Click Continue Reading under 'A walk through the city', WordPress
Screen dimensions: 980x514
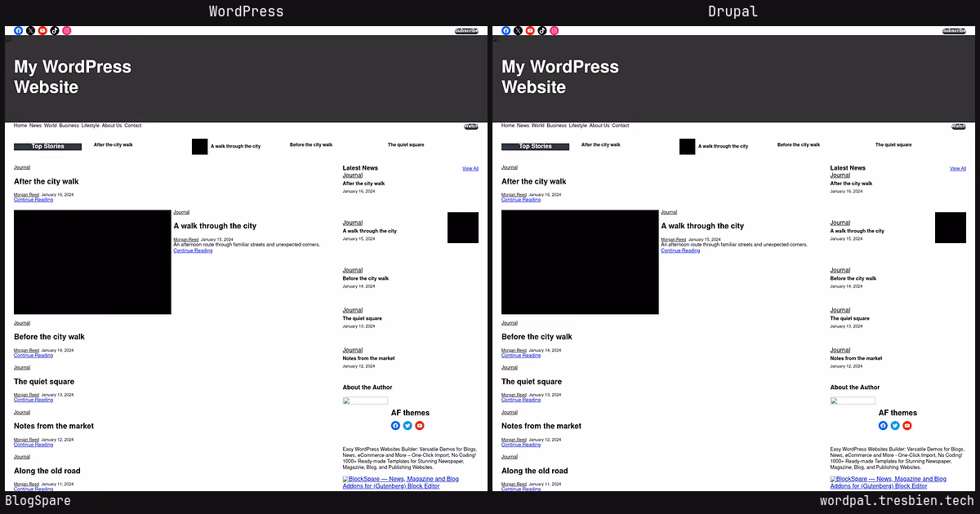pyautogui.click(x=193, y=250)
